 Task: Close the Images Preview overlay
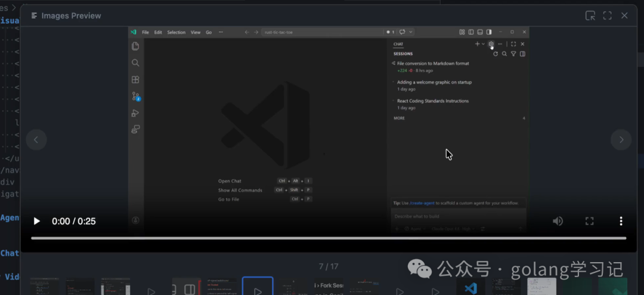(x=624, y=16)
